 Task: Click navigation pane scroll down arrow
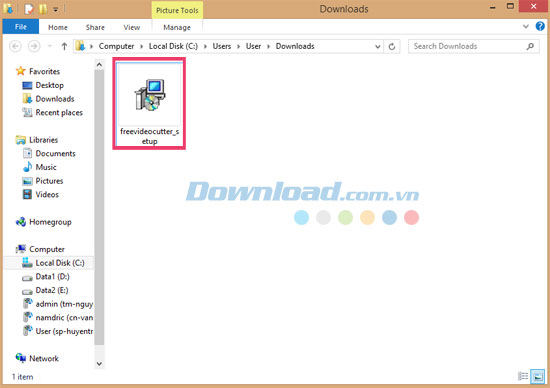click(x=99, y=364)
